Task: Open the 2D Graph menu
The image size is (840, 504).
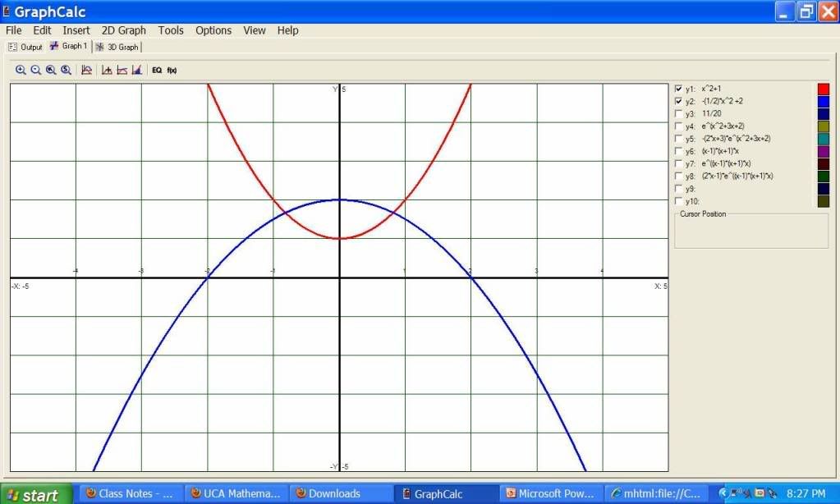Action: [124, 30]
